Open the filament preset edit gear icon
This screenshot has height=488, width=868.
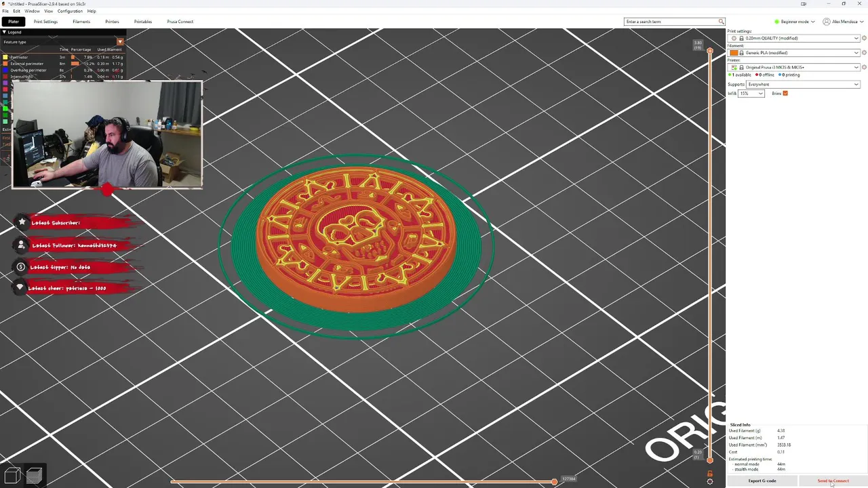(x=864, y=53)
